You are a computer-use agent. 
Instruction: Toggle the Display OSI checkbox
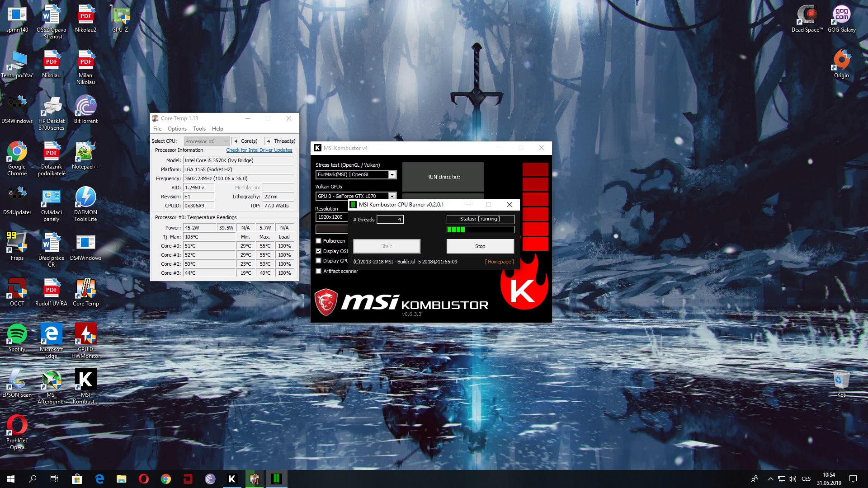(x=318, y=251)
